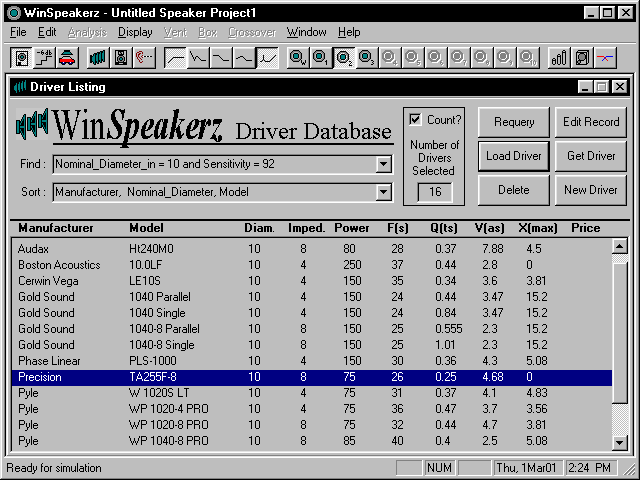The image size is (640, 480).
Task: Select the red car environment icon
Action: 67,58
